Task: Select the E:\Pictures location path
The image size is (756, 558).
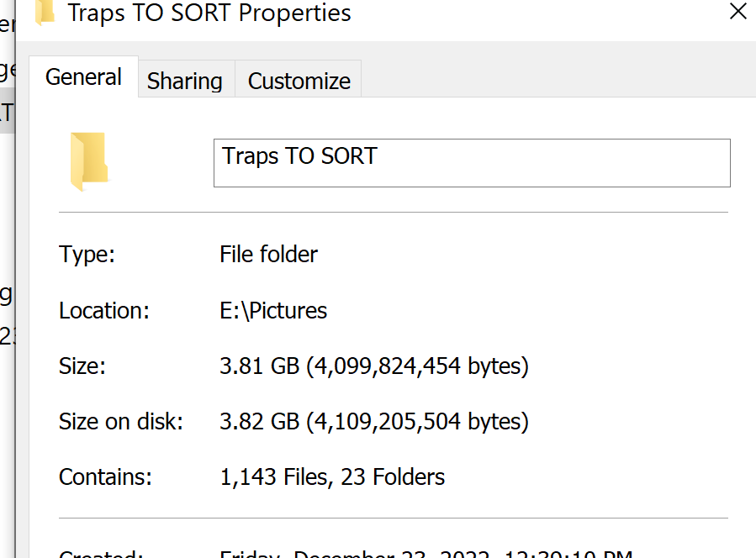Action: tap(273, 310)
